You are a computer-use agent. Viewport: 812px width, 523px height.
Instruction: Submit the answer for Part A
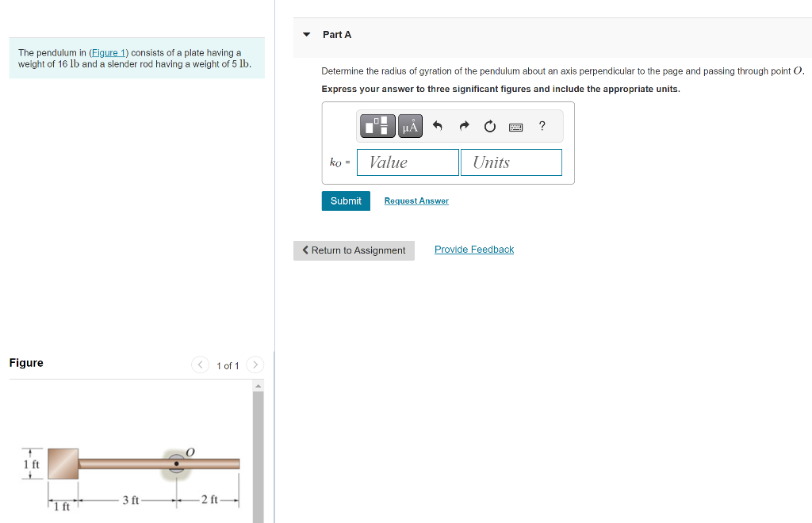345,200
